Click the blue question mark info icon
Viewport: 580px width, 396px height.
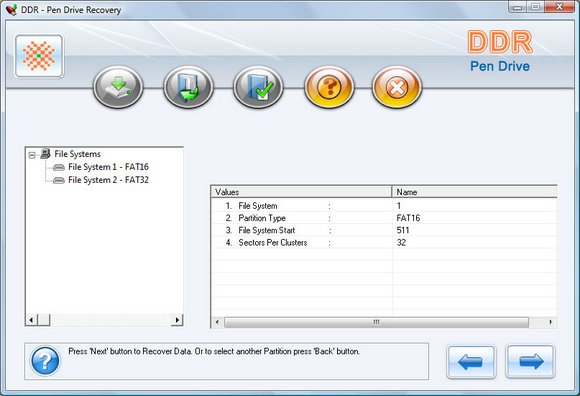(x=45, y=360)
